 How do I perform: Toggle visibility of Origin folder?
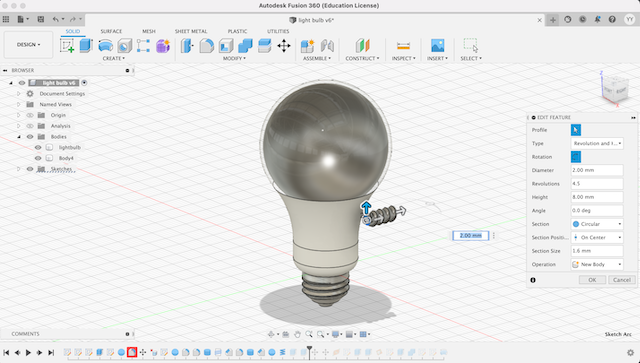(30, 115)
